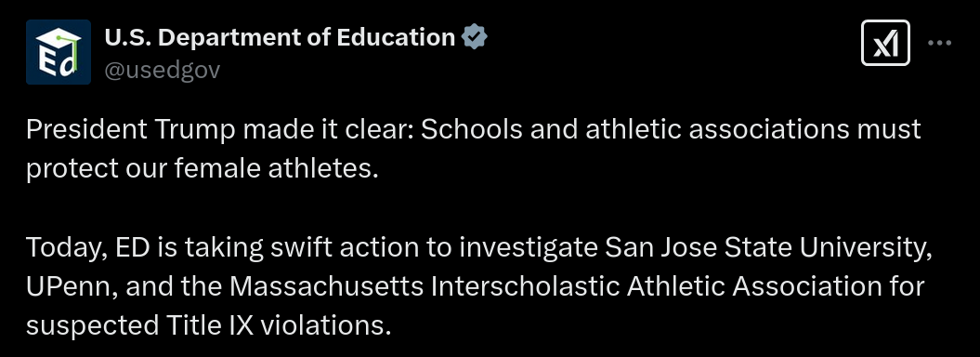
Task: Click the blue verified checkmark badge
Action: (475, 37)
